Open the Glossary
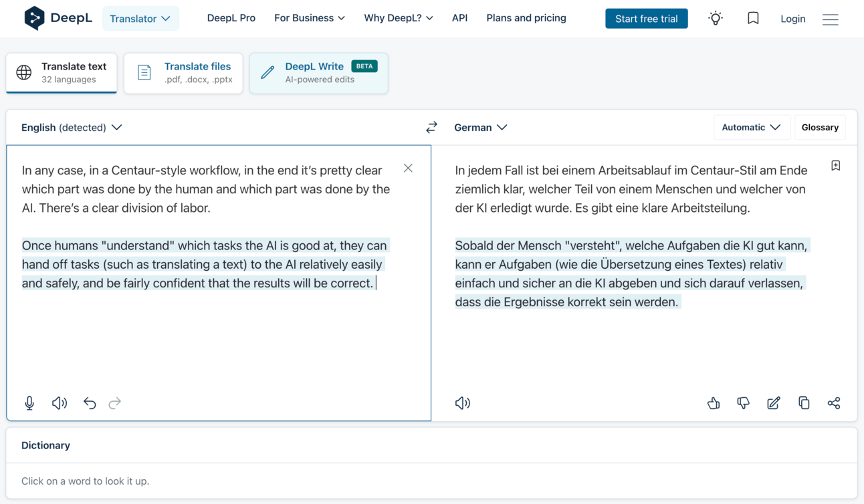Image resolution: width=864 pixels, height=504 pixels. pos(820,127)
